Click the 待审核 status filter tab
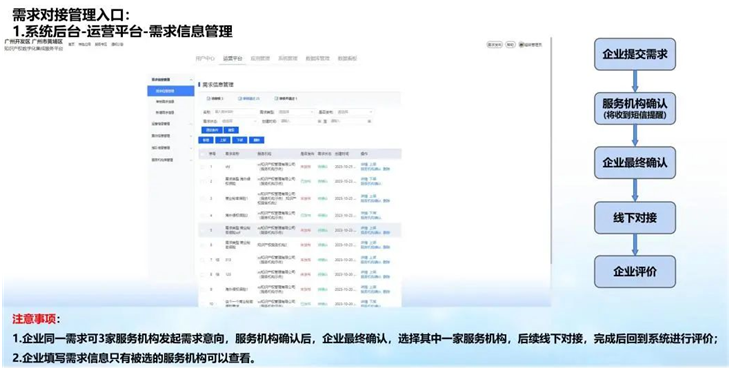Image resolution: width=731 pixels, height=368 pixels. click(x=216, y=99)
